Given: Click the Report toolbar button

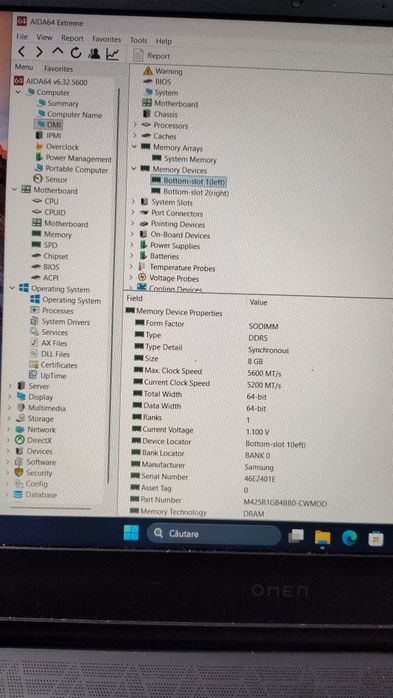Looking at the screenshot, I should (x=153, y=56).
